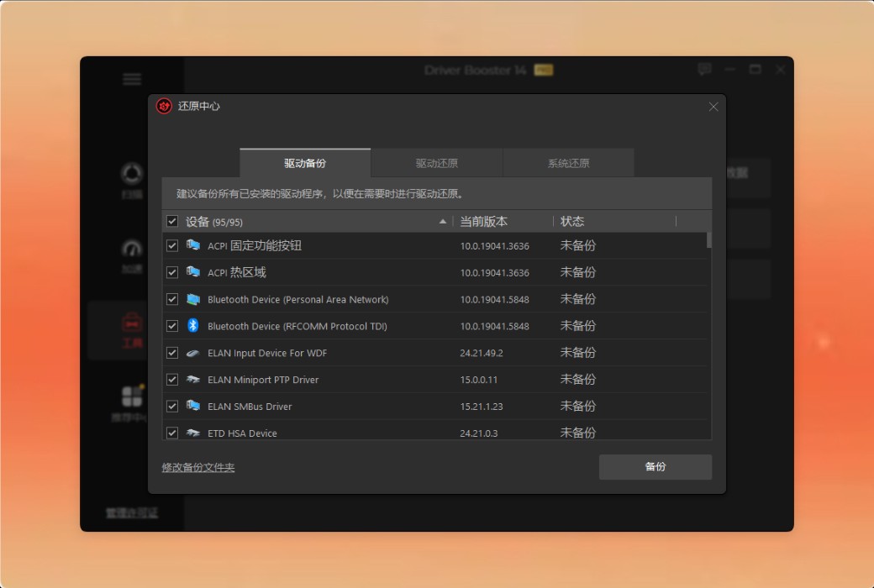Click version 15.0.0.11 of ELAN Miniport PTP

tap(478, 380)
